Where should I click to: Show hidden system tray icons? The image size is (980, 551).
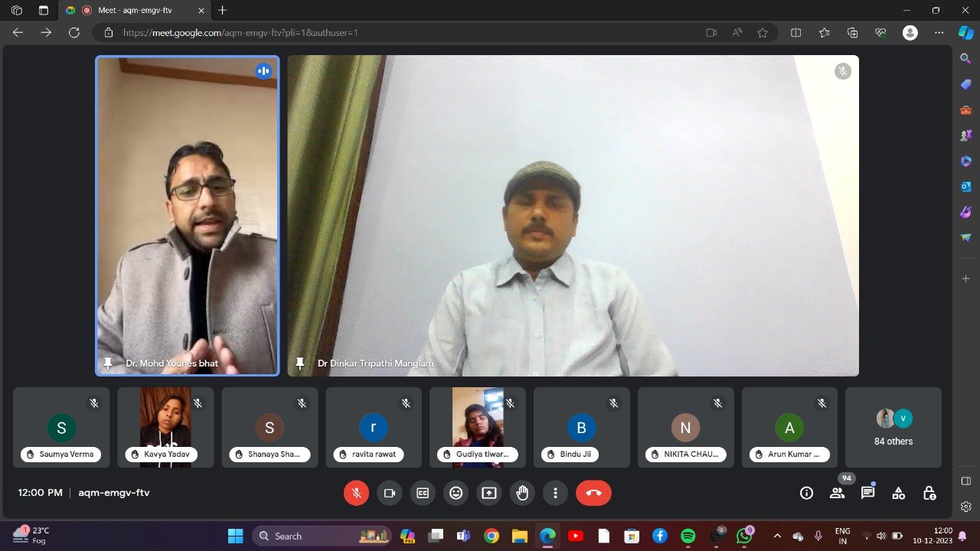777,536
